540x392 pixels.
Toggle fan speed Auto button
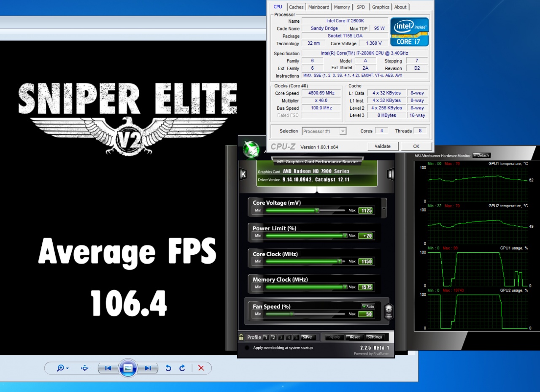pos(368,306)
